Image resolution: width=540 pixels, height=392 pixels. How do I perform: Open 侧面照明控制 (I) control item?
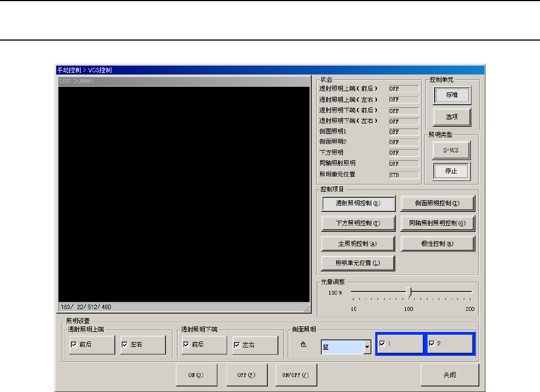coord(438,204)
